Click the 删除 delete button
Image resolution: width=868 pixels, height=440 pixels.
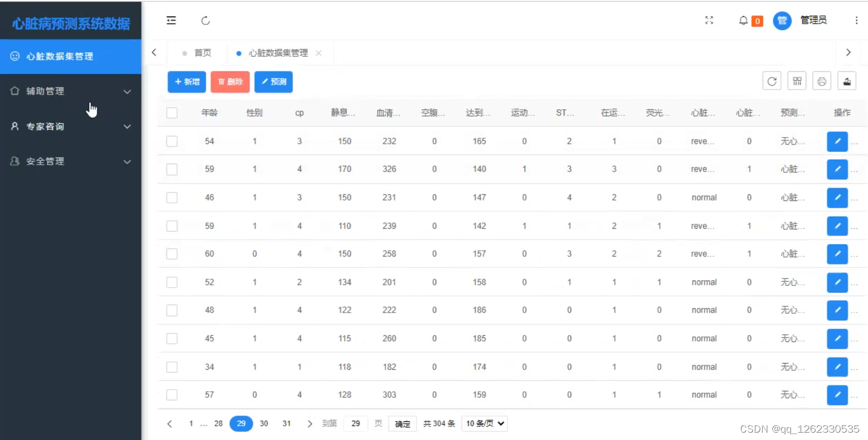pos(230,82)
